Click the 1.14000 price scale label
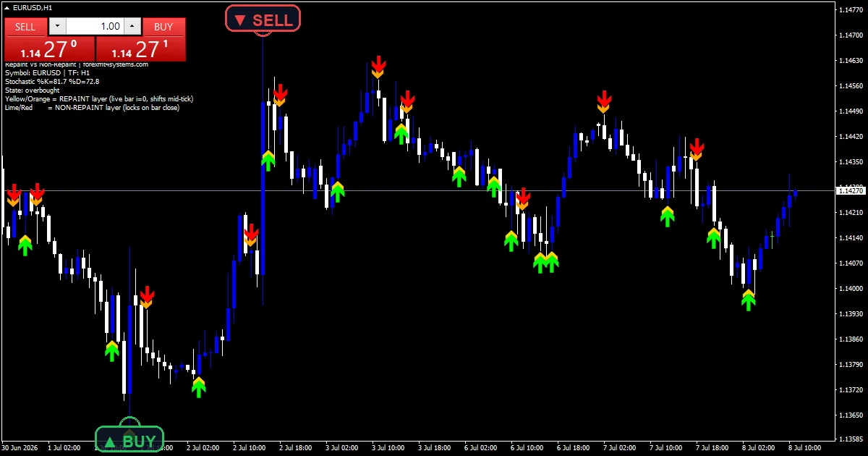This screenshot has height=456, width=868. 851,289
